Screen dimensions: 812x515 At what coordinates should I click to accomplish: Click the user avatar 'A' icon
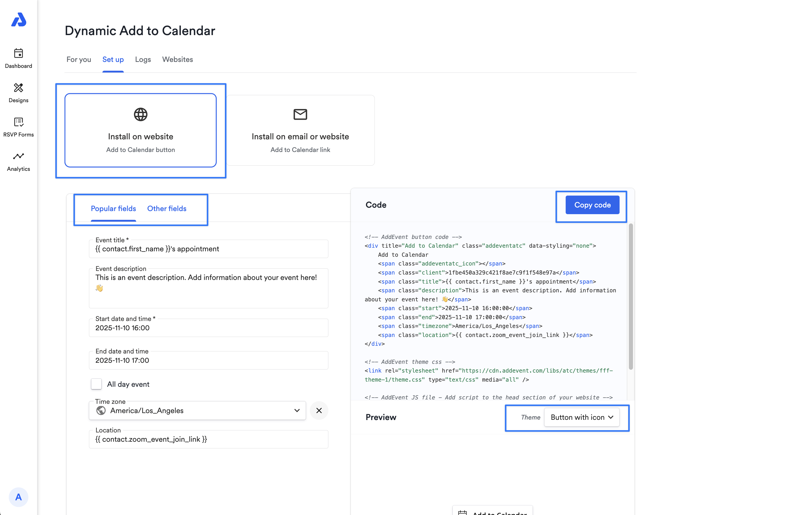19,497
